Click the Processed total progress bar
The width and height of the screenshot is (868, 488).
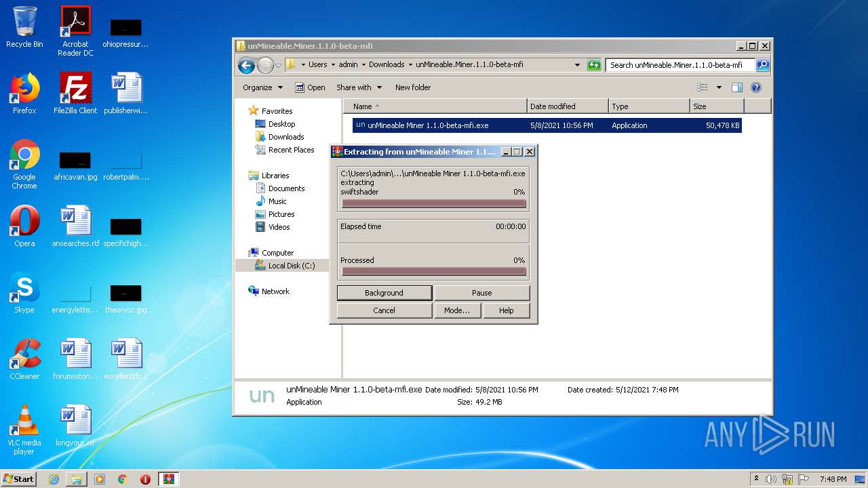click(434, 271)
